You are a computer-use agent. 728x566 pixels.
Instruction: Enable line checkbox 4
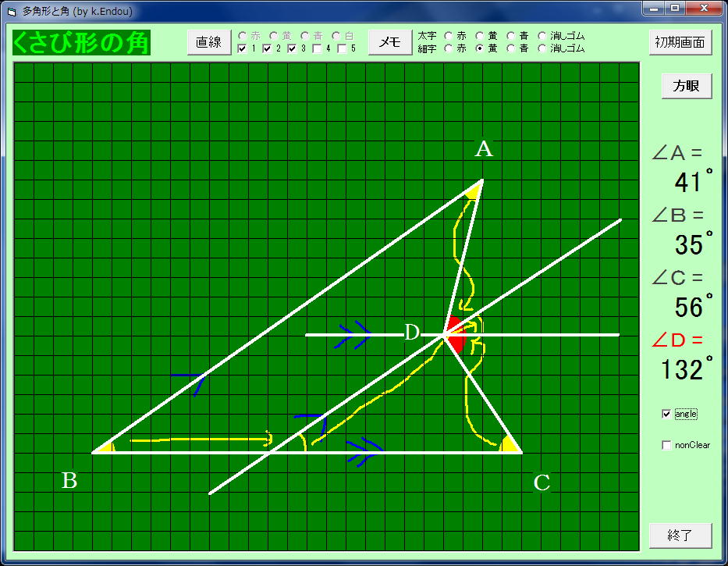317,48
